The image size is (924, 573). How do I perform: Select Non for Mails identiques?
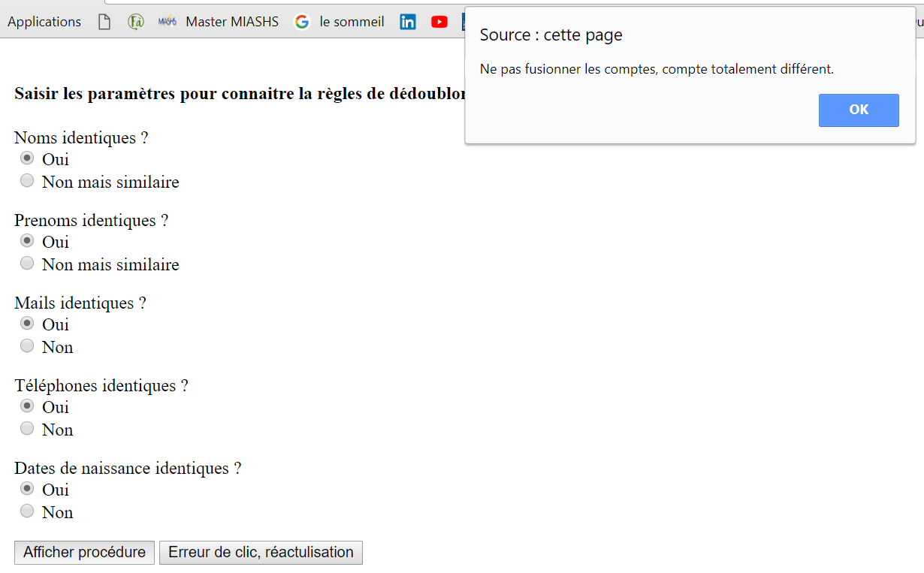(27, 345)
